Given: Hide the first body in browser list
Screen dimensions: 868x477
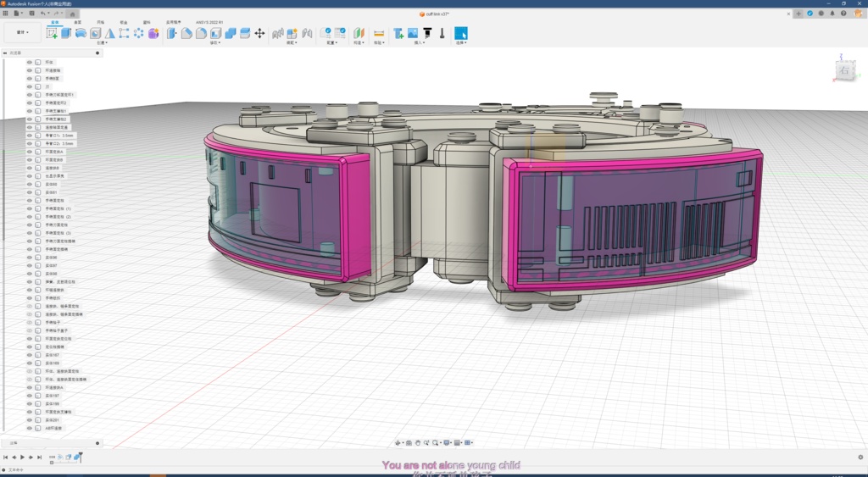Looking at the screenshot, I should 30,63.
